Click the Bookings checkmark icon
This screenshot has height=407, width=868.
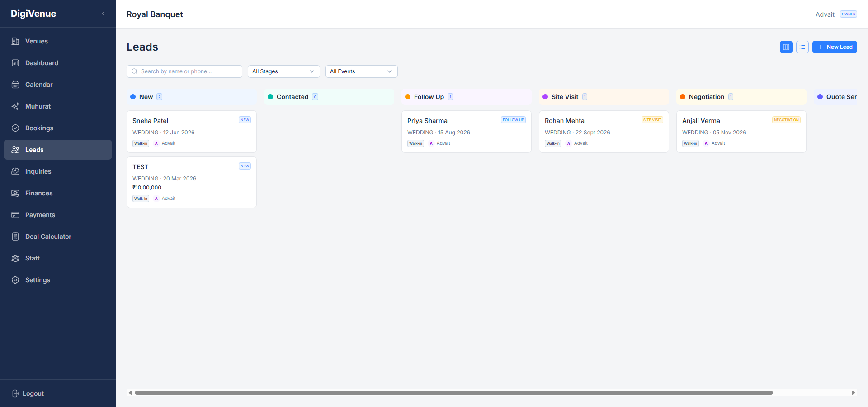pos(15,128)
